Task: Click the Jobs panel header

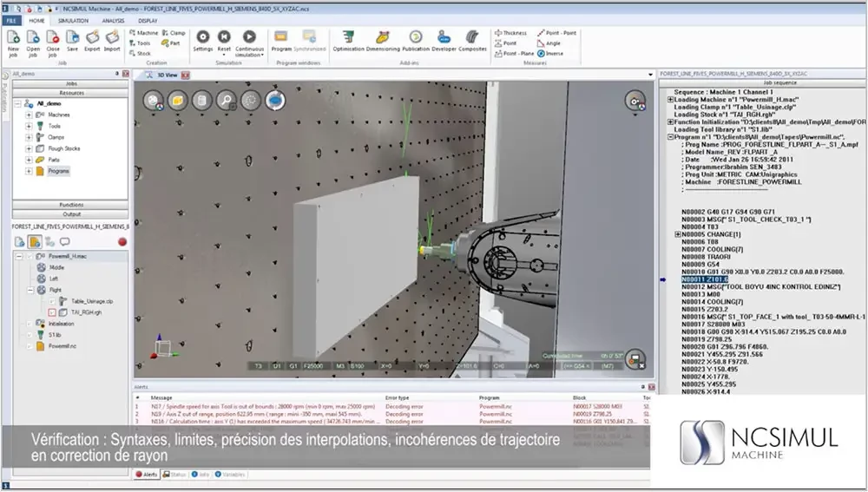Action: tap(71, 83)
